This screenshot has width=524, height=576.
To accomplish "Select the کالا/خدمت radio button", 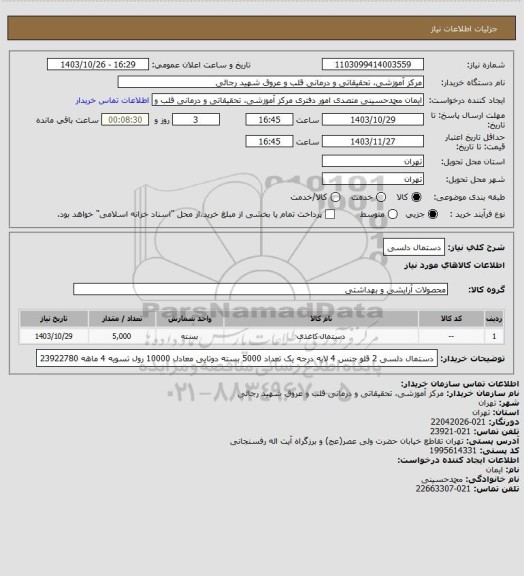I will 335,197.
